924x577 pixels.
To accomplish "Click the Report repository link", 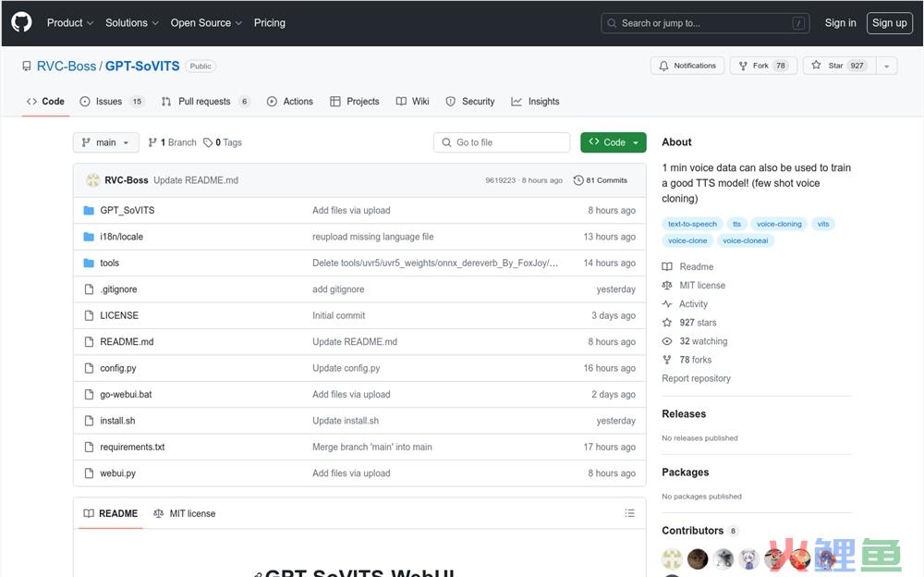I will (x=696, y=378).
